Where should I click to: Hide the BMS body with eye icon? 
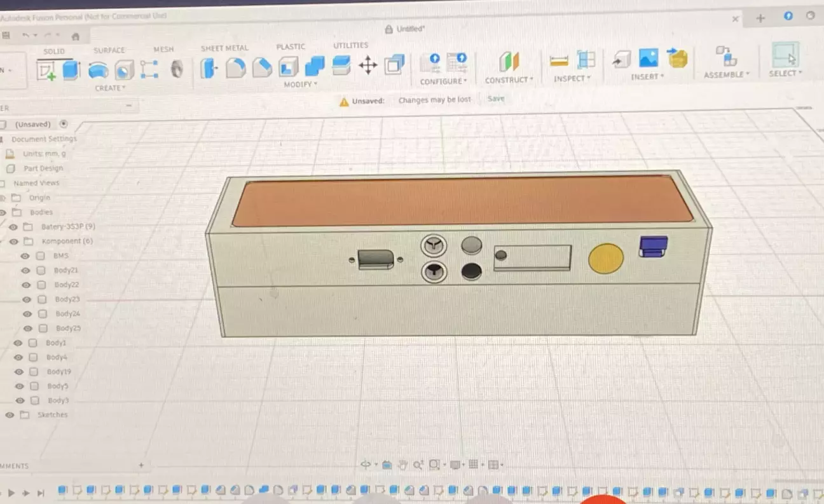coord(25,255)
